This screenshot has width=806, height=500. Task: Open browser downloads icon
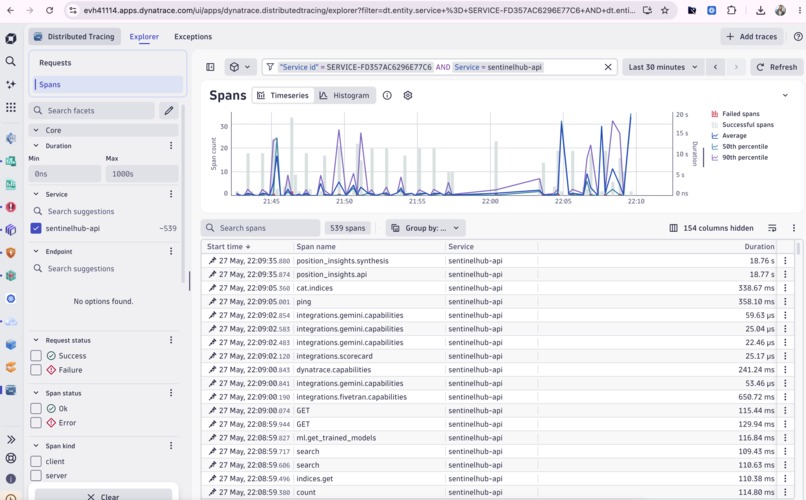(x=761, y=10)
